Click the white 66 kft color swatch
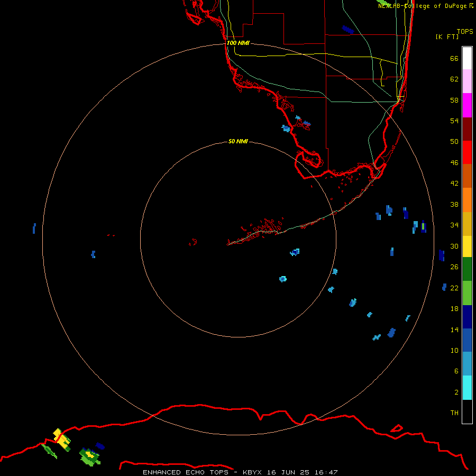This screenshot has height=476, width=476. 467,58
